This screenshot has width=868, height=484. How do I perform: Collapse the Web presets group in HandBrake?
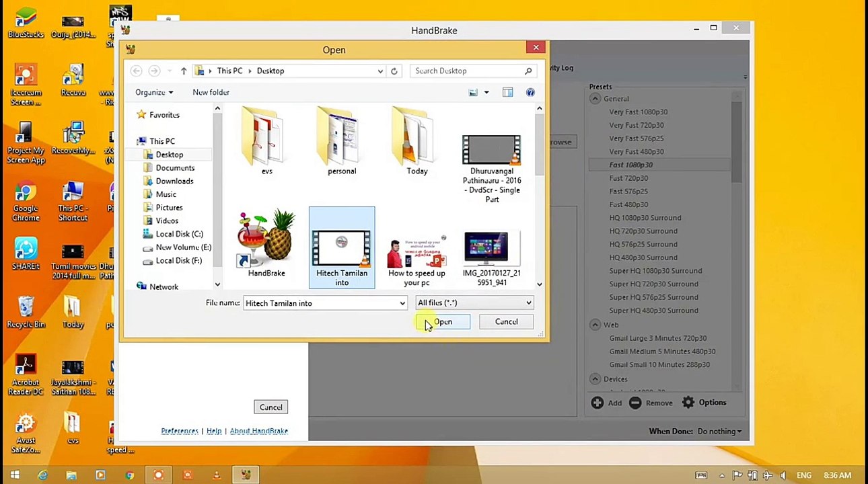pyautogui.click(x=595, y=325)
